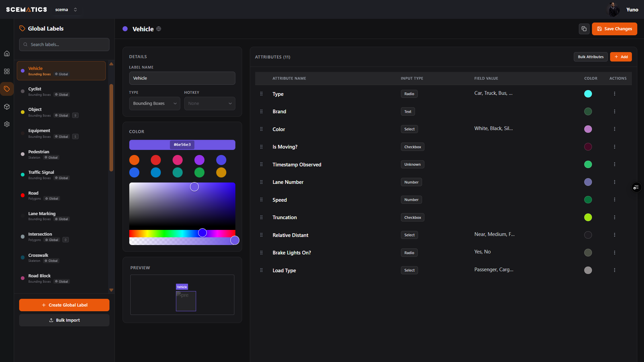Click the globe icon next to Vehicle title

[x=159, y=29]
